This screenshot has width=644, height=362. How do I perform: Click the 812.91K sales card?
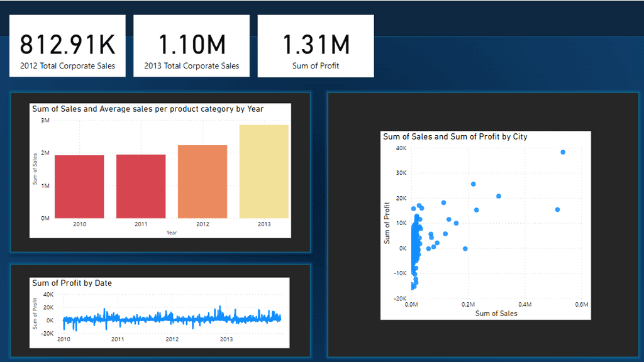pos(67,44)
